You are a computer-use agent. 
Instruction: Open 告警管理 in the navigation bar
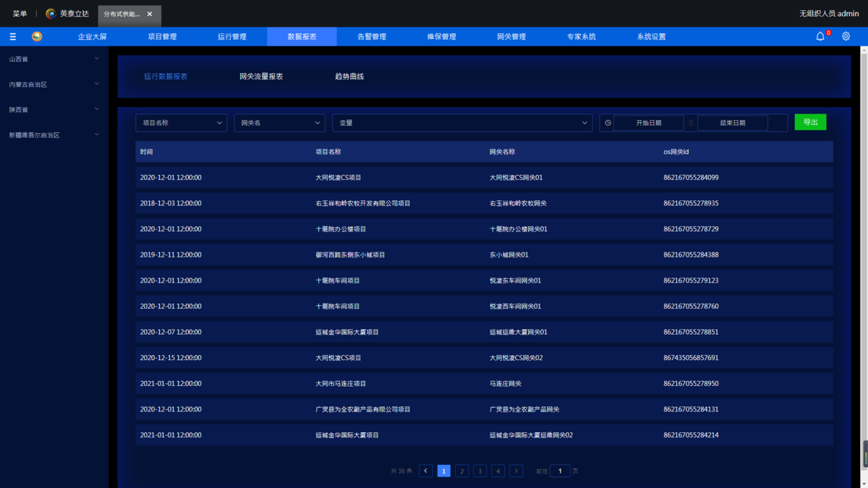[372, 37]
